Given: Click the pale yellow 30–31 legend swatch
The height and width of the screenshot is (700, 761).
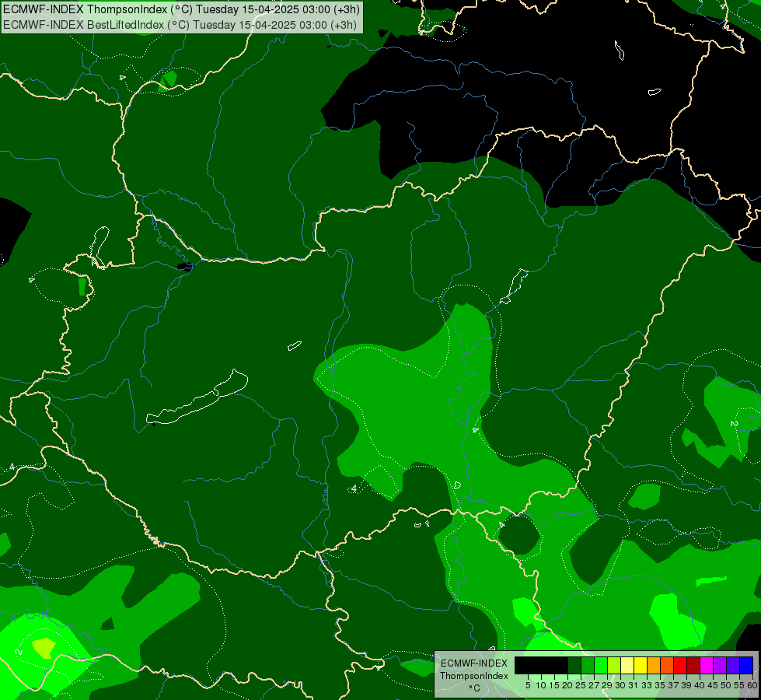Looking at the screenshot, I should [x=627, y=665].
